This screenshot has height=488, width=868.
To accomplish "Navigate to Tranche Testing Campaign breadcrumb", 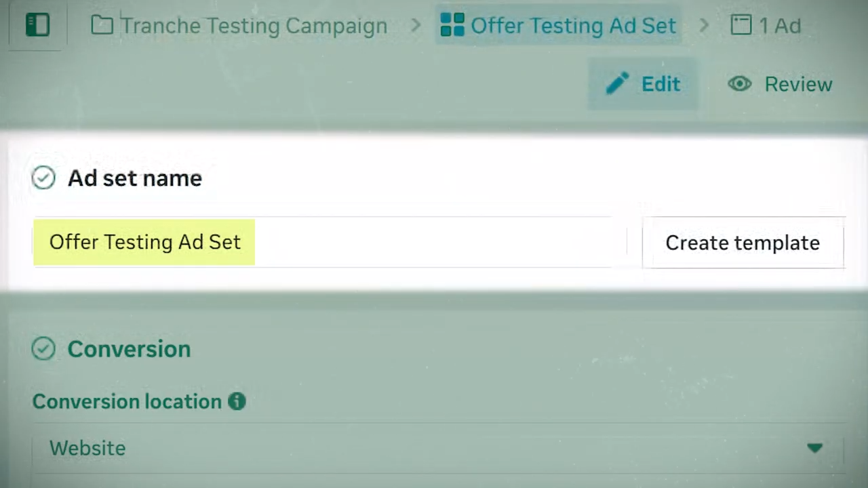I will click(x=254, y=25).
